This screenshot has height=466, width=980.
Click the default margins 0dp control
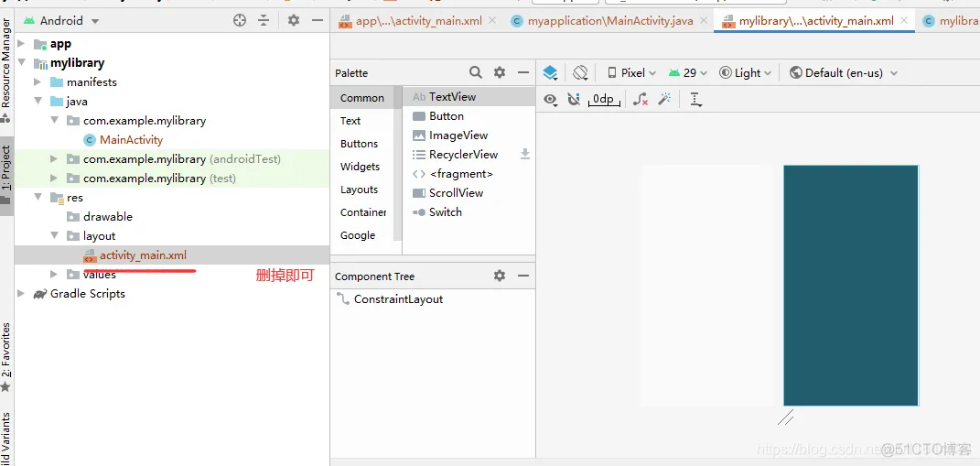tap(603, 100)
